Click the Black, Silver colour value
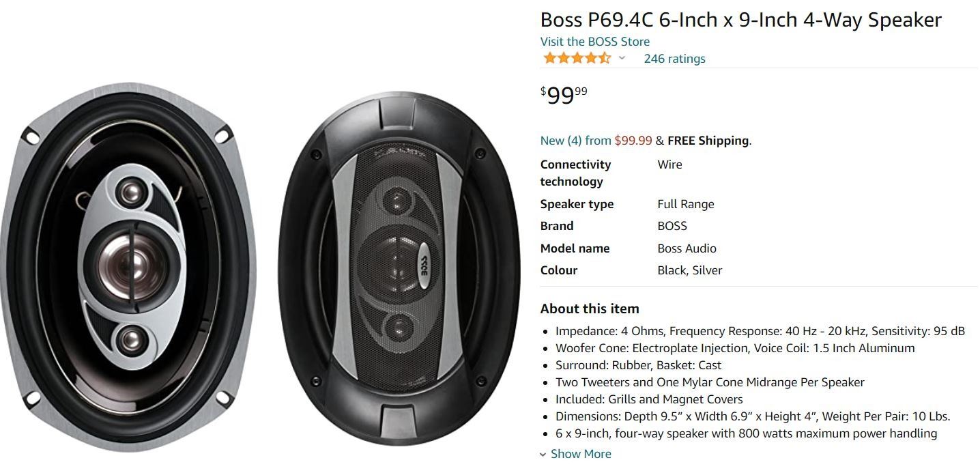 pyautogui.click(x=689, y=270)
